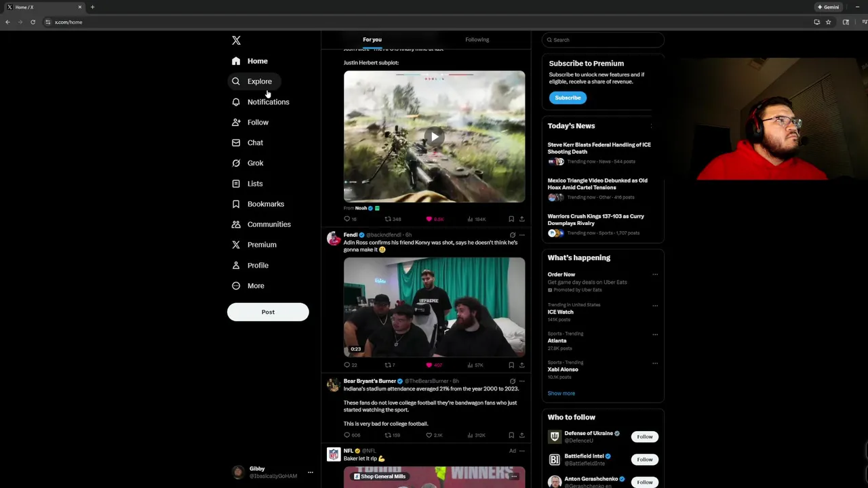Share the Noah video post

[x=521, y=219]
